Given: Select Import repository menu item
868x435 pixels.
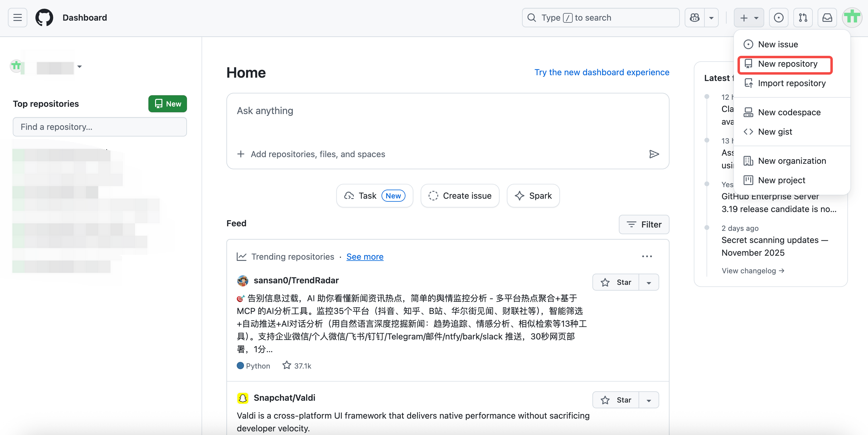Looking at the screenshot, I should [x=792, y=83].
